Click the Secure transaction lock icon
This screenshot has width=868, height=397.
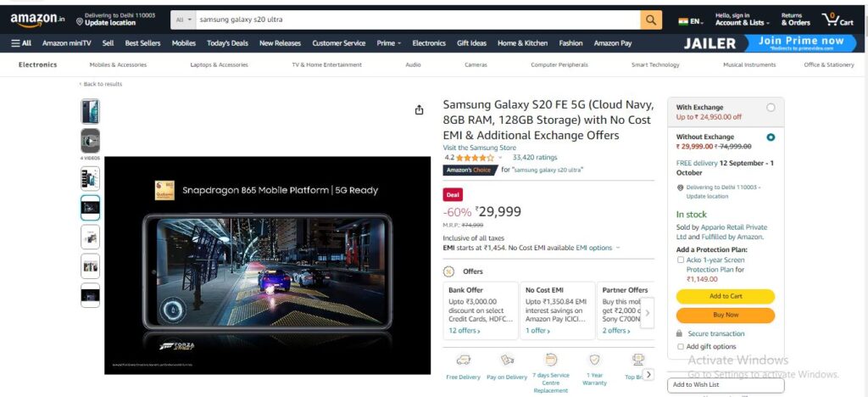pyautogui.click(x=679, y=333)
